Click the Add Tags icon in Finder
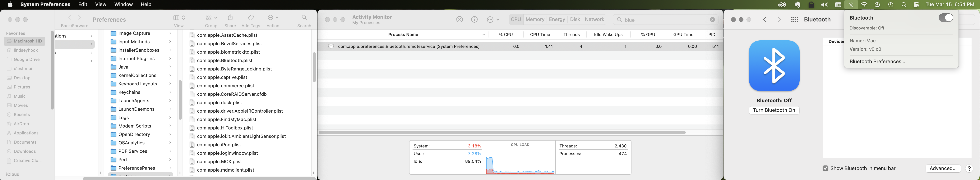This screenshot has height=180, width=980. (251, 17)
